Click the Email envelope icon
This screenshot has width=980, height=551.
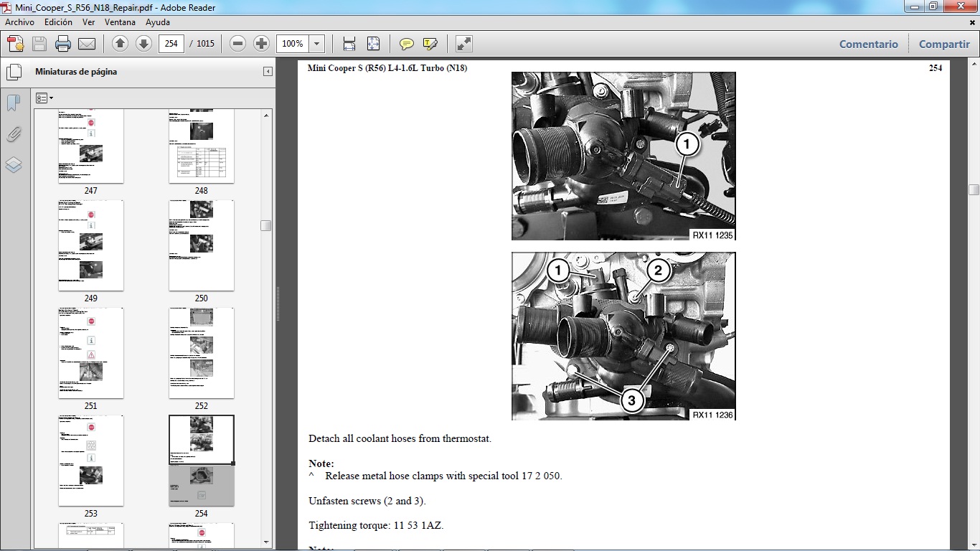tap(87, 44)
